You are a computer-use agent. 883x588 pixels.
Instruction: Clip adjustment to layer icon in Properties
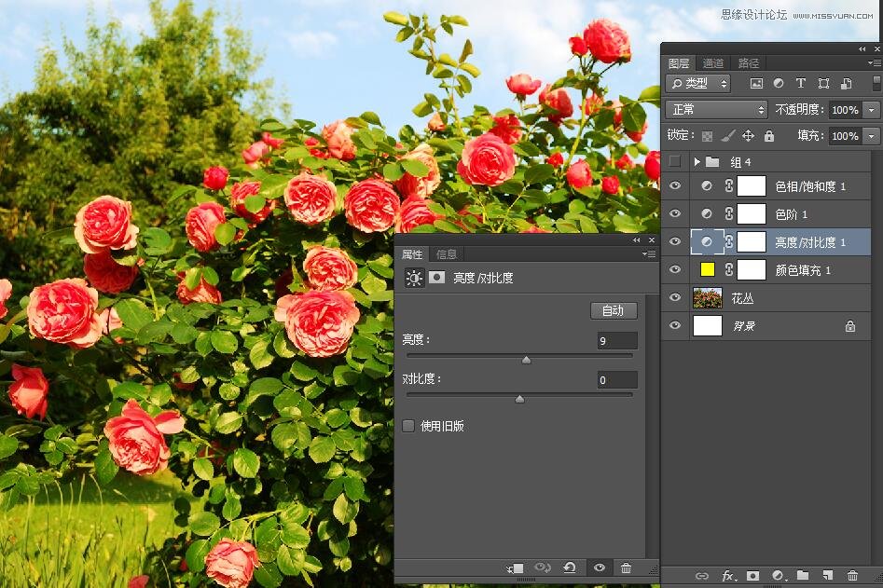coord(516,567)
